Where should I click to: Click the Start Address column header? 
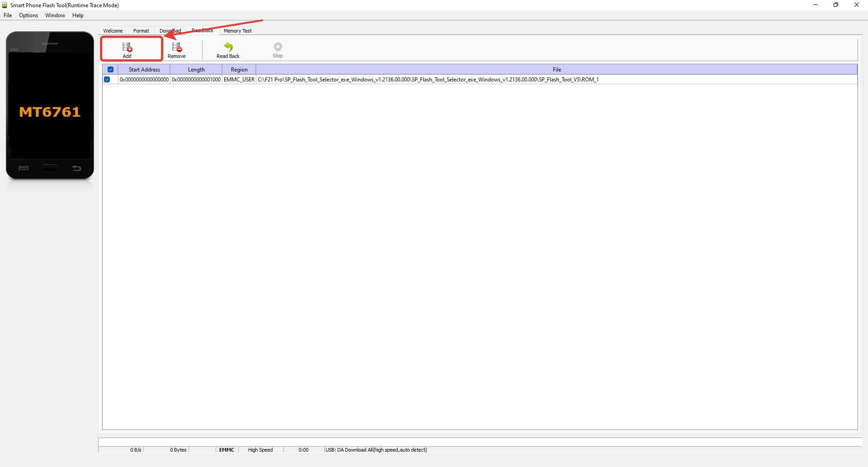click(144, 69)
